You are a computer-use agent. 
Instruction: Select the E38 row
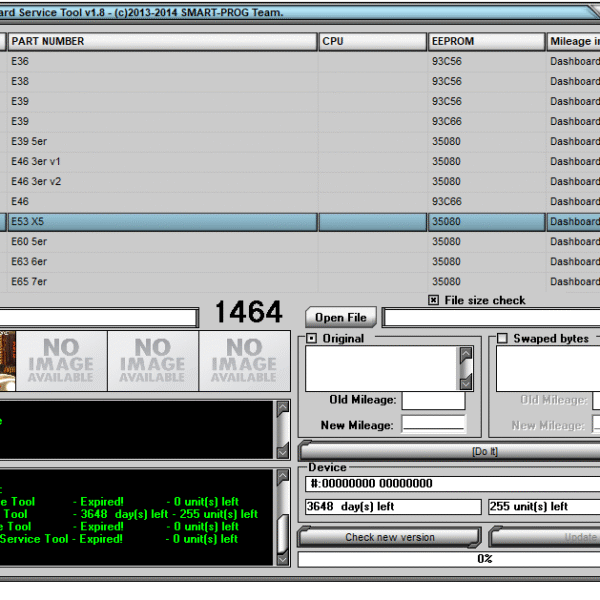pos(300,81)
